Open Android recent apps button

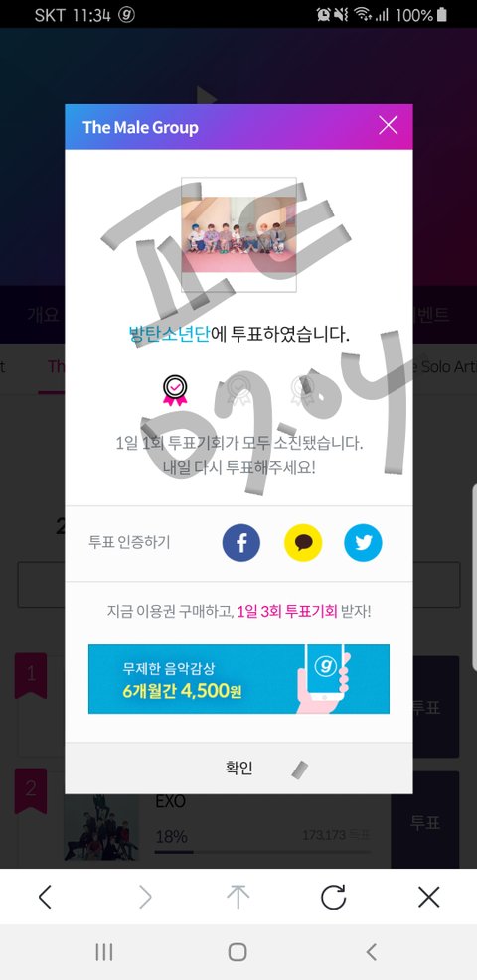point(103,952)
